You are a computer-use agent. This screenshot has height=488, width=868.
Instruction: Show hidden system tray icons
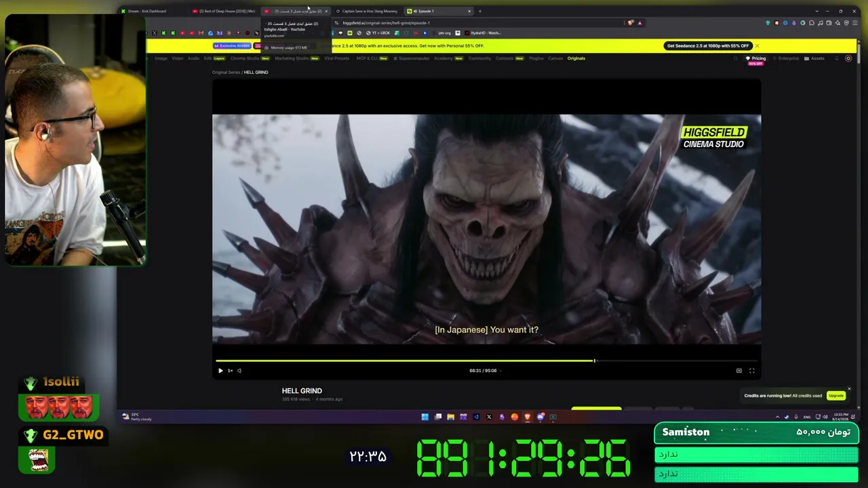click(777, 417)
